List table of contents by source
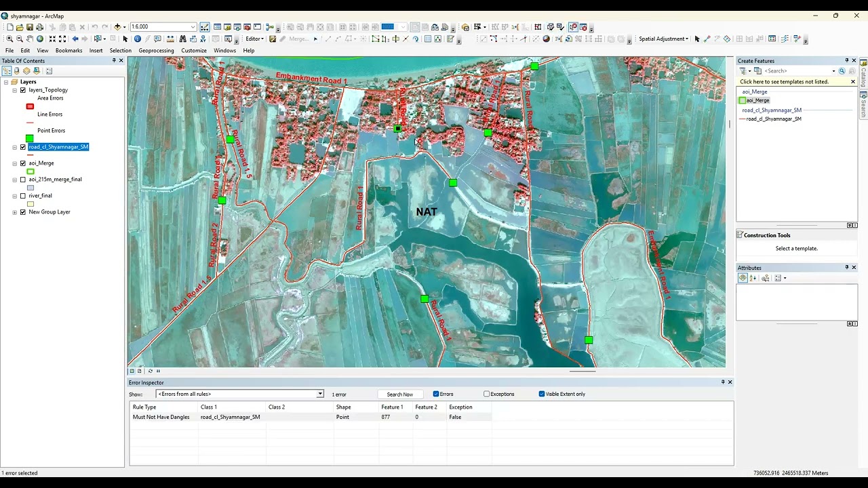Screen dimensions: 868x488 tap(16, 70)
